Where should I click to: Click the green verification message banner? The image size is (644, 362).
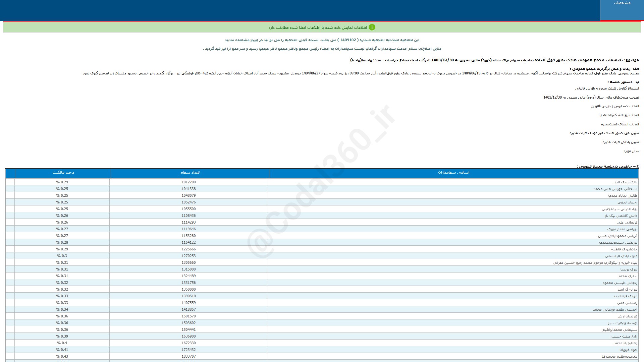tap(318, 27)
